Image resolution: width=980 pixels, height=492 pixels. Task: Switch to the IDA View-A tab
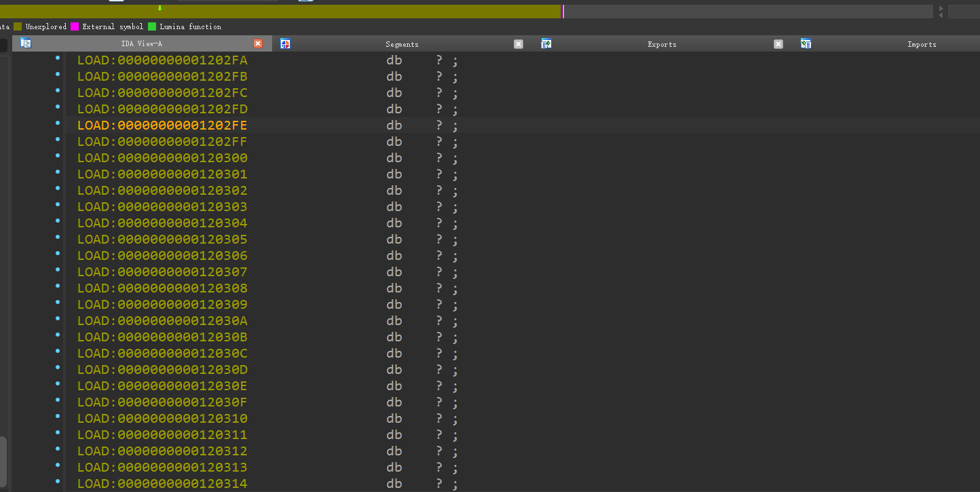click(x=141, y=44)
